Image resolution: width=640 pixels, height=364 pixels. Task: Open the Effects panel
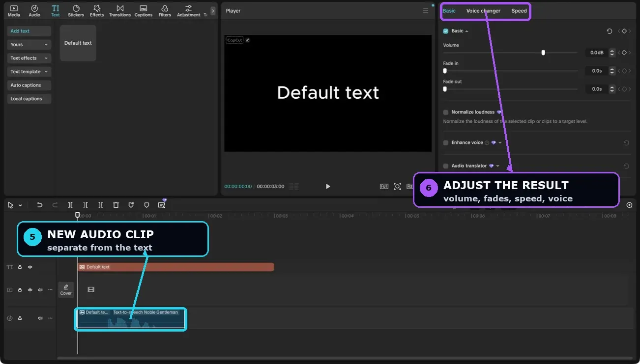pyautogui.click(x=97, y=11)
